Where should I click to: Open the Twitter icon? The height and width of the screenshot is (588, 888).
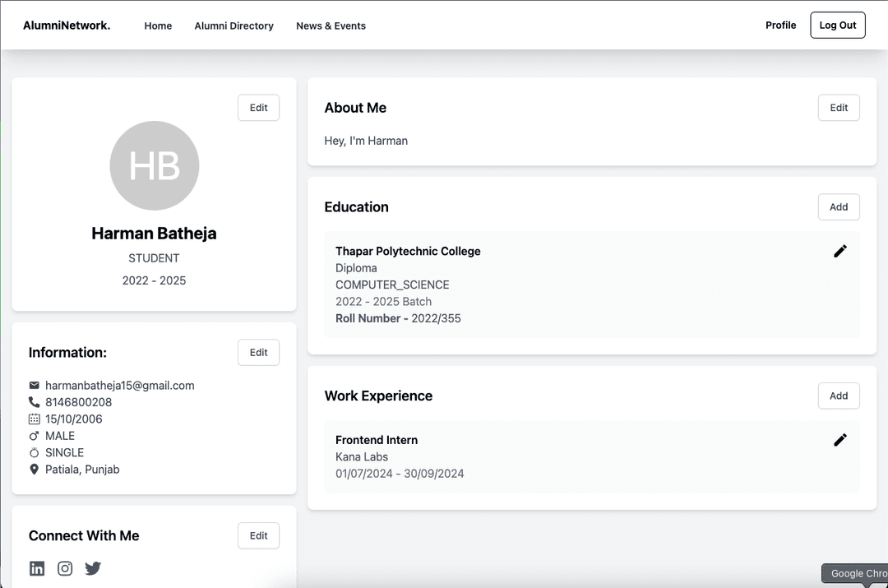click(x=93, y=568)
